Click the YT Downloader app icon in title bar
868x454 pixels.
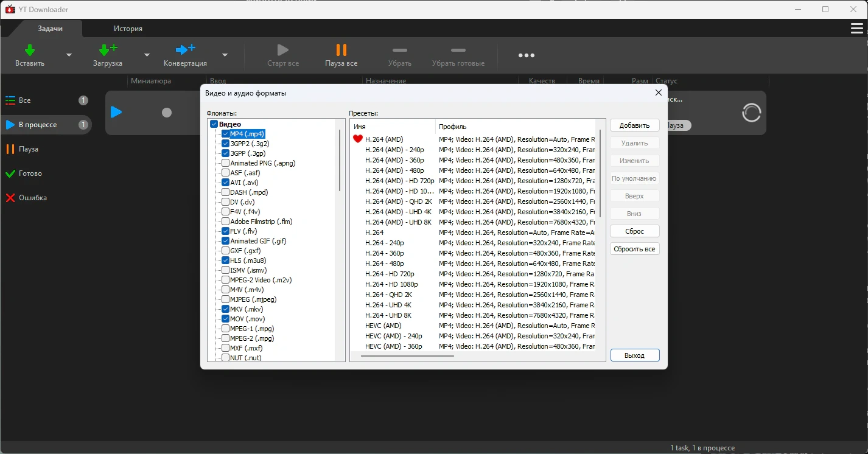[x=10, y=9]
